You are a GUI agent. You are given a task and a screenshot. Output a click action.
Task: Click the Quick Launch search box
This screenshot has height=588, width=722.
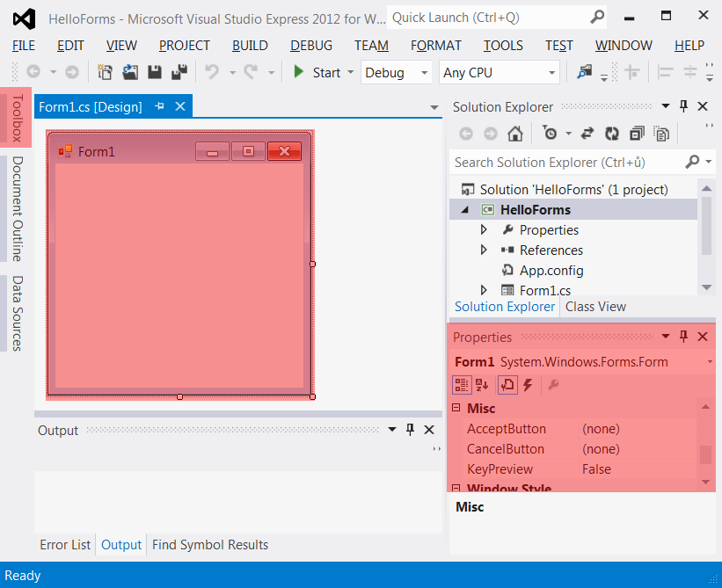tap(492, 17)
